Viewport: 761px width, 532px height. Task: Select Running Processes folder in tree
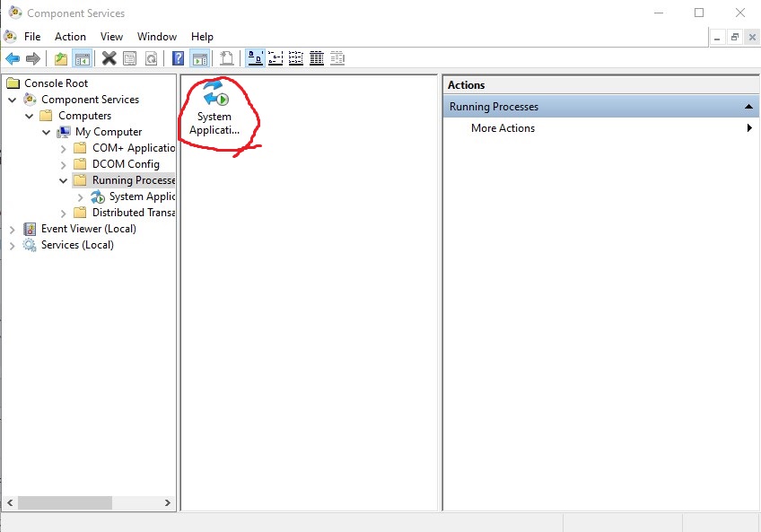click(x=134, y=180)
